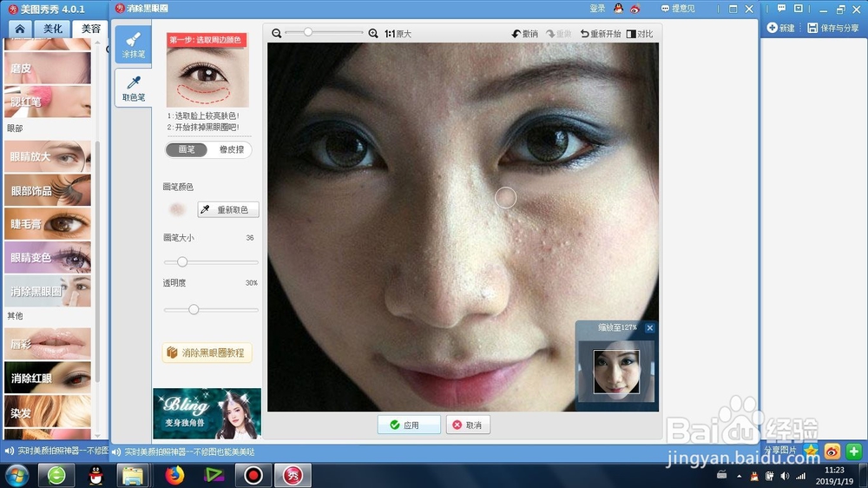868x488 pixels.
Task: Click the green video player taskbar icon
Action: tap(214, 475)
